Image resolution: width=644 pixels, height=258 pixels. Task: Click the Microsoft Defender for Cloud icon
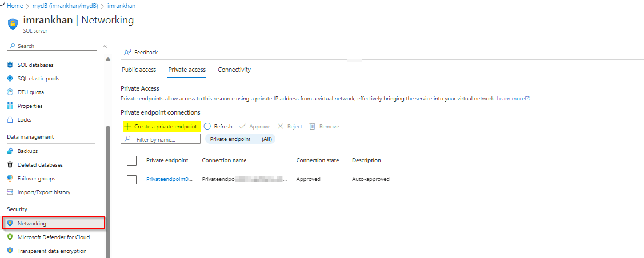tap(10, 237)
